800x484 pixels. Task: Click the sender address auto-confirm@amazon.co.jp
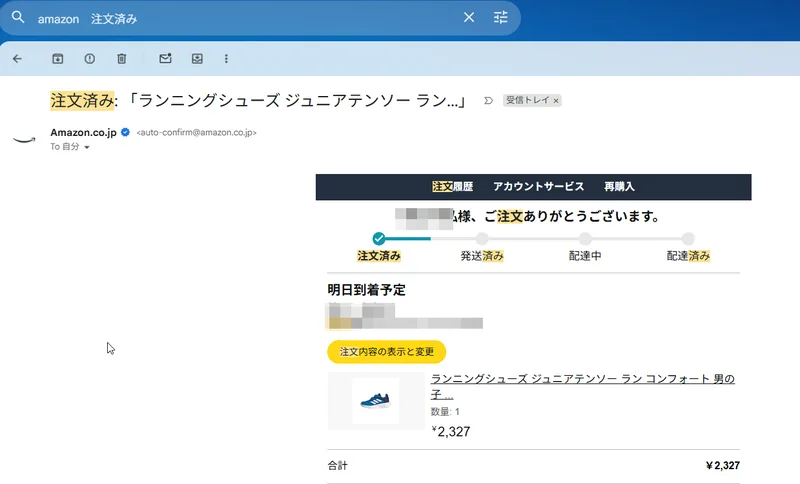tap(196, 133)
